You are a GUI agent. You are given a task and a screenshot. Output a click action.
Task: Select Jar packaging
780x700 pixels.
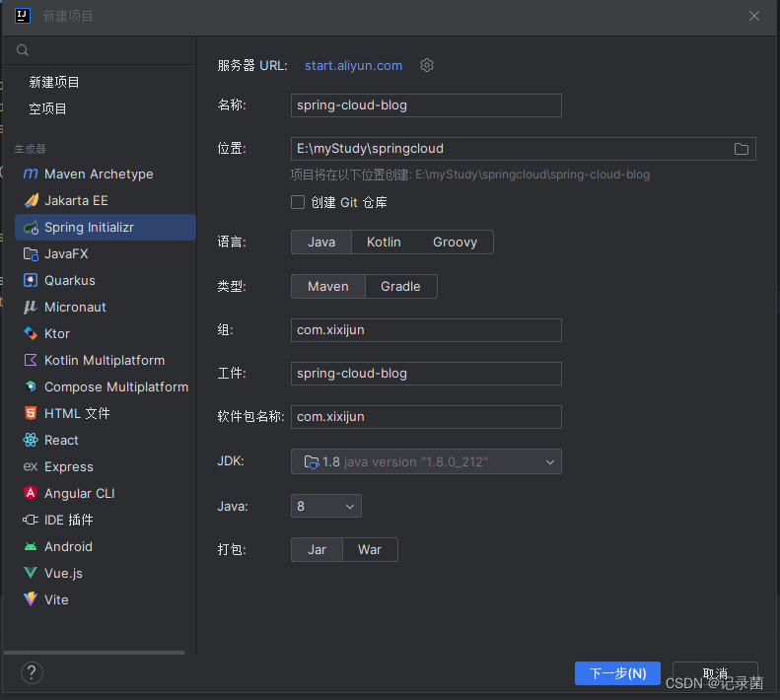pos(317,550)
